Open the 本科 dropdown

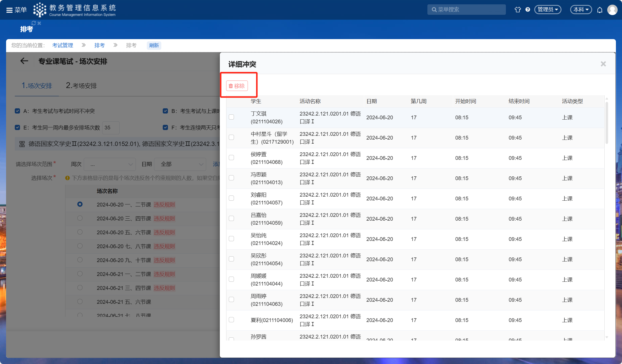[x=581, y=10]
